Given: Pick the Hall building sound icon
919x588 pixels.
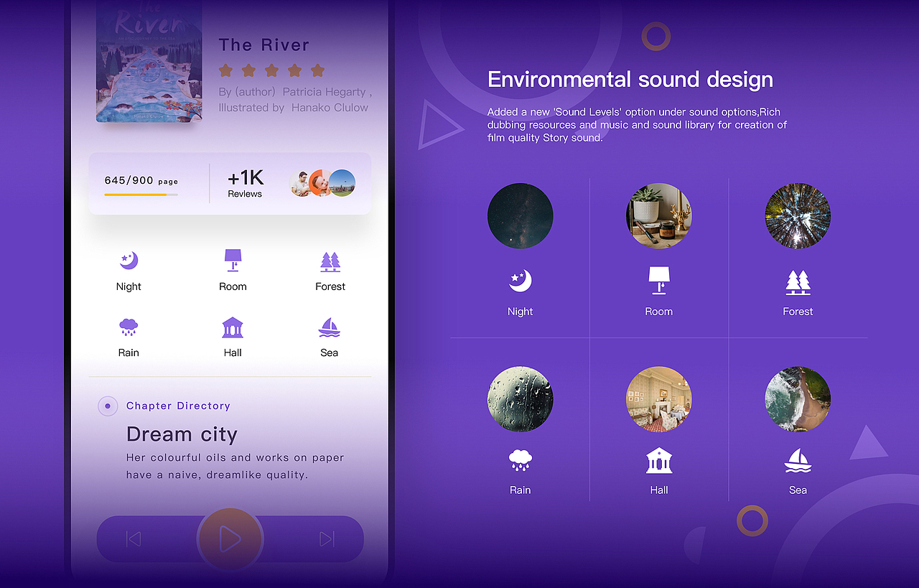Looking at the screenshot, I should tap(233, 327).
